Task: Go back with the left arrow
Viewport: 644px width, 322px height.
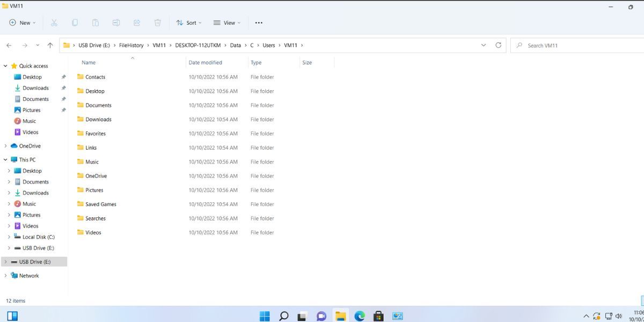Action: click(x=9, y=46)
